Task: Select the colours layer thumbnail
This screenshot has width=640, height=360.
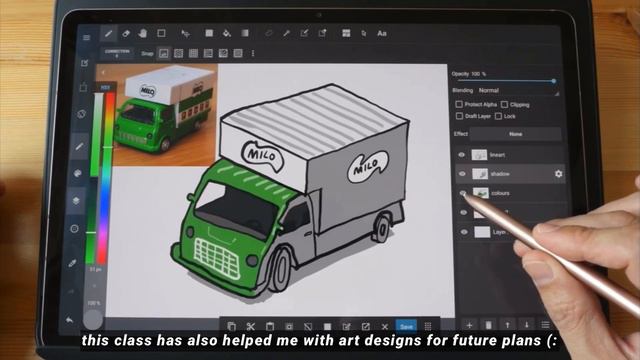Action: coord(481,193)
